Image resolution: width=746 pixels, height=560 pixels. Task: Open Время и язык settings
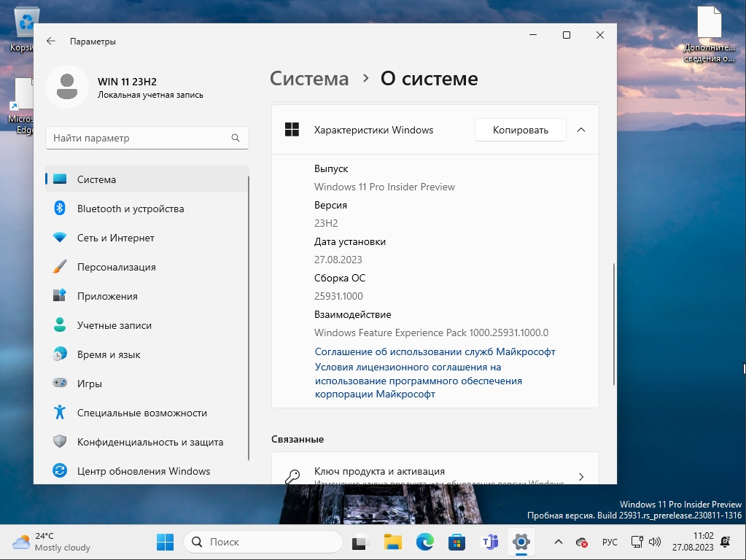147,354
